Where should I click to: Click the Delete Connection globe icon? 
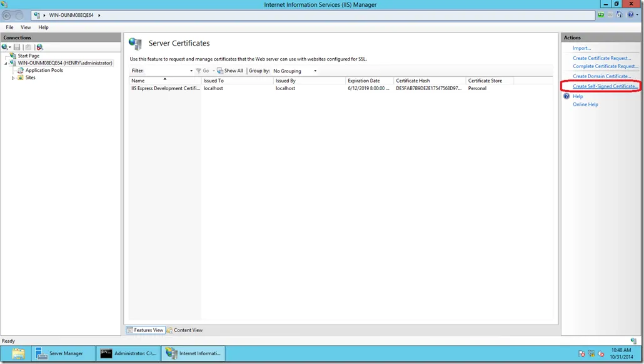click(x=39, y=48)
